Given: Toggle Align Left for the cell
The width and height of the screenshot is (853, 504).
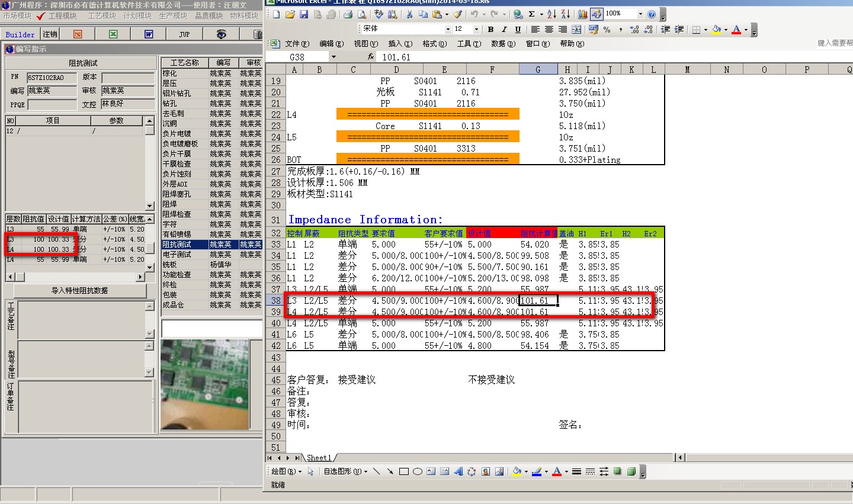Looking at the screenshot, I should coord(535,30).
